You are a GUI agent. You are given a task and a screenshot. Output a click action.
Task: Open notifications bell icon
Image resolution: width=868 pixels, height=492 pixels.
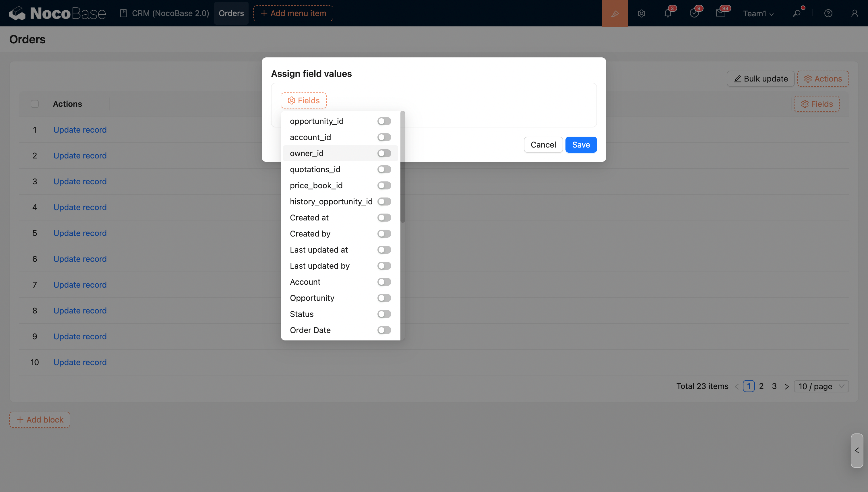pos(668,13)
